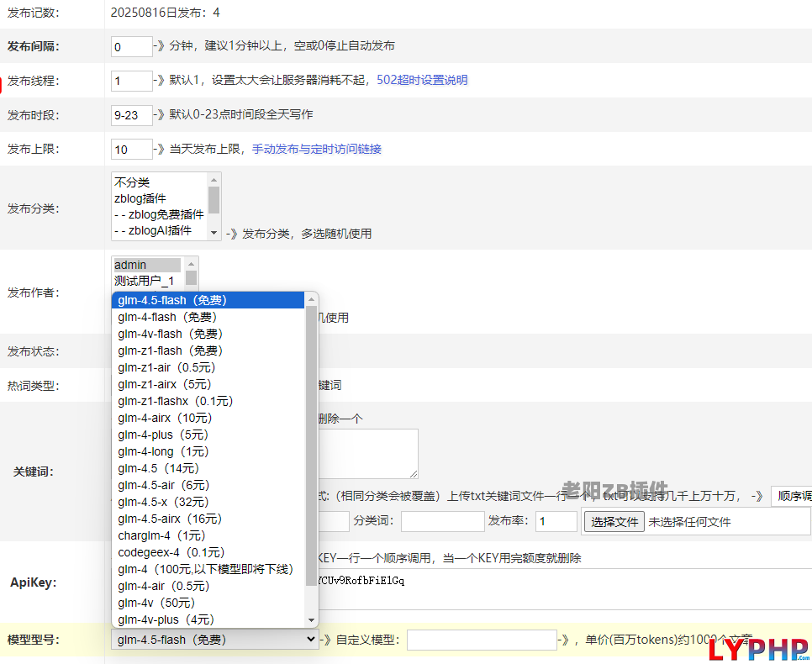Screen dimensions: 812x664
Task: Select glm-4.5-airx（16元） option
Action: tap(208, 519)
